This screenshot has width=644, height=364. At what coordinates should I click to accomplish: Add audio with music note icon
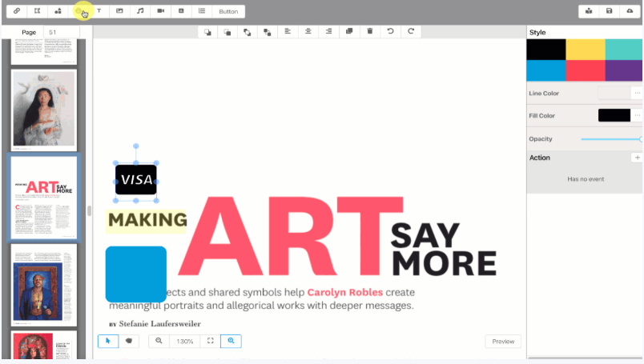(140, 11)
